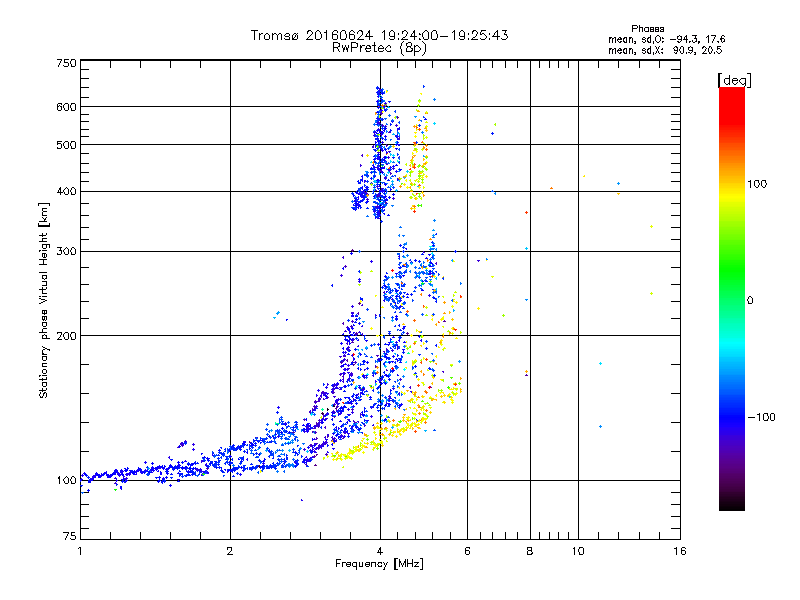Click the 'mean, sd,O: -94.3, 17.6' text
The width and height of the screenshot is (800, 600).
pos(666,39)
